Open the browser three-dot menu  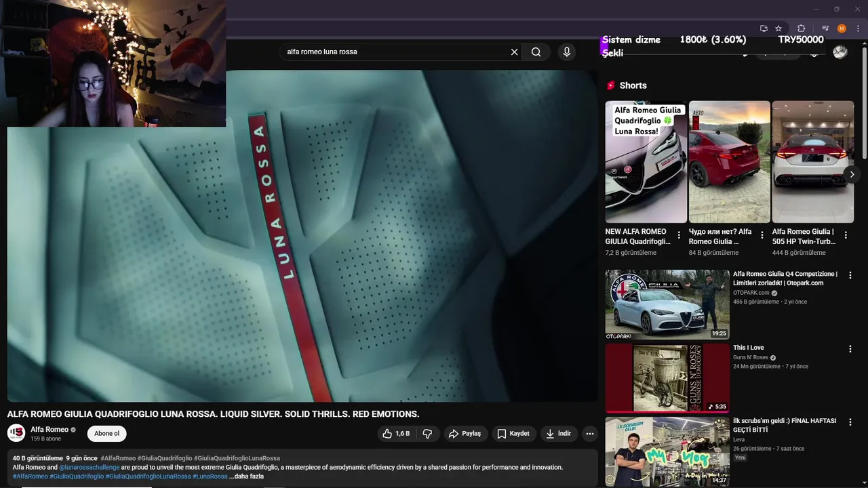858,28
